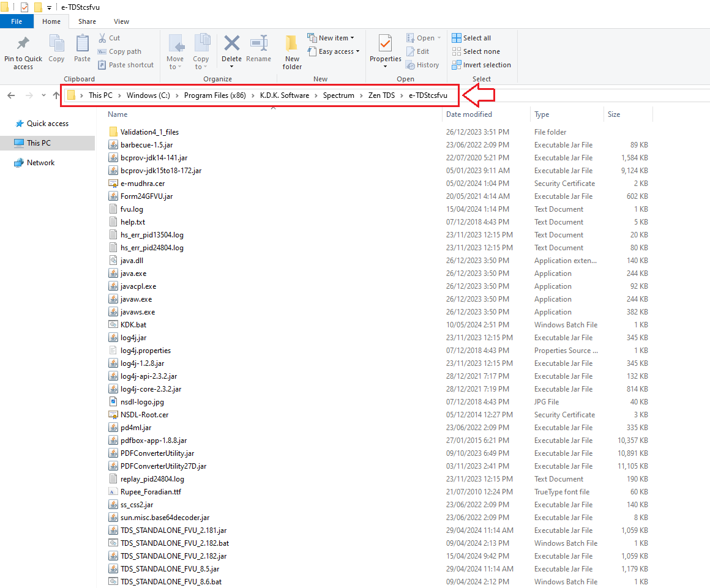This screenshot has height=588, width=710.
Task: Click the History icon in Open group
Action: (410, 65)
